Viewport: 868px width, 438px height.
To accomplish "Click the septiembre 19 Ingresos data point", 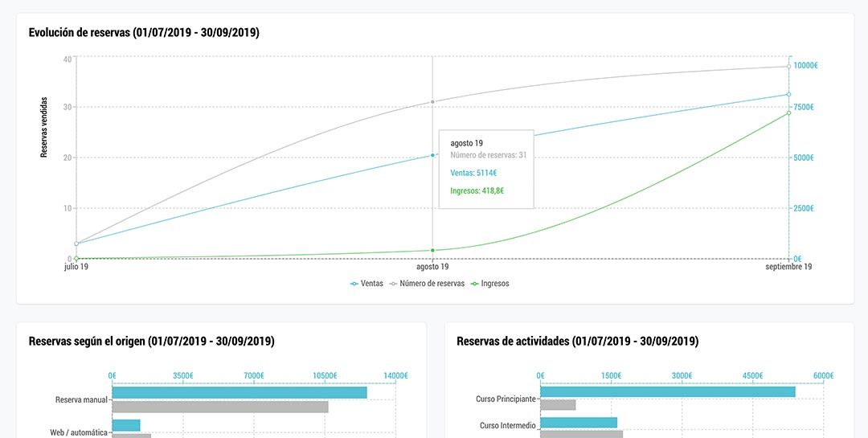I will coord(788,113).
